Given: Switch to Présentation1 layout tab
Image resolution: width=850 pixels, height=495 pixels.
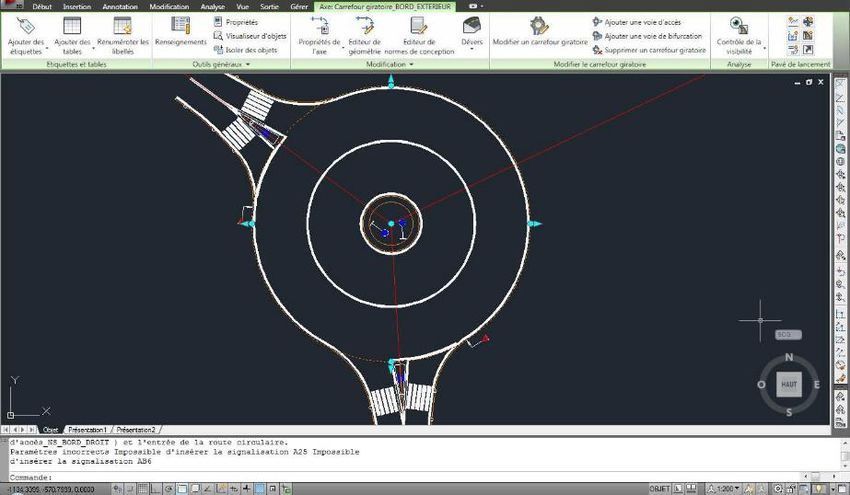Looking at the screenshot, I should click(86, 429).
